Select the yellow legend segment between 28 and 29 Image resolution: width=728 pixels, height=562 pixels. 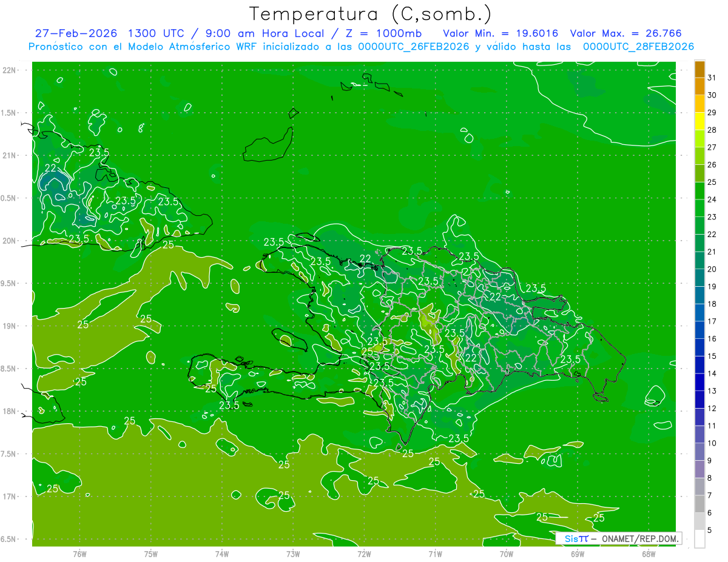click(x=699, y=121)
